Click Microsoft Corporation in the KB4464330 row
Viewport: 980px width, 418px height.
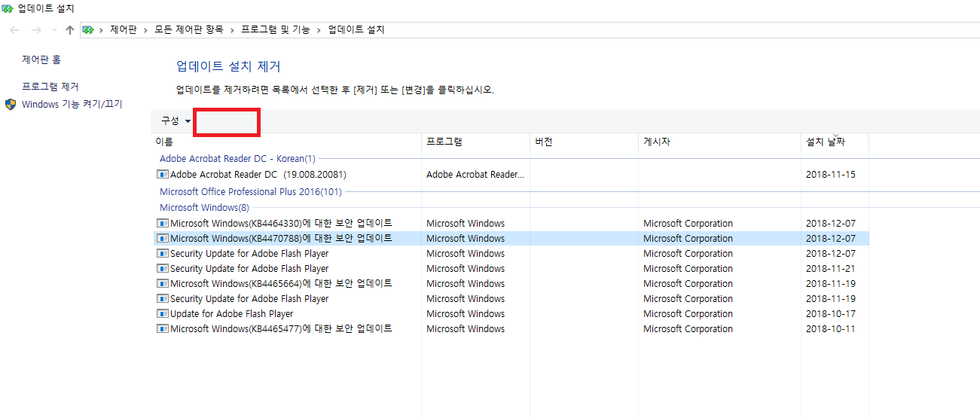[688, 224]
